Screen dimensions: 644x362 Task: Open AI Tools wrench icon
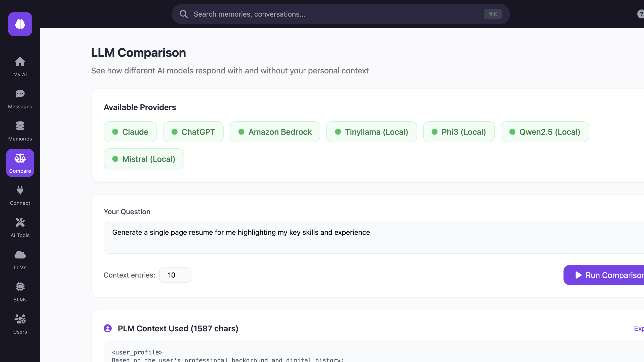click(x=20, y=223)
